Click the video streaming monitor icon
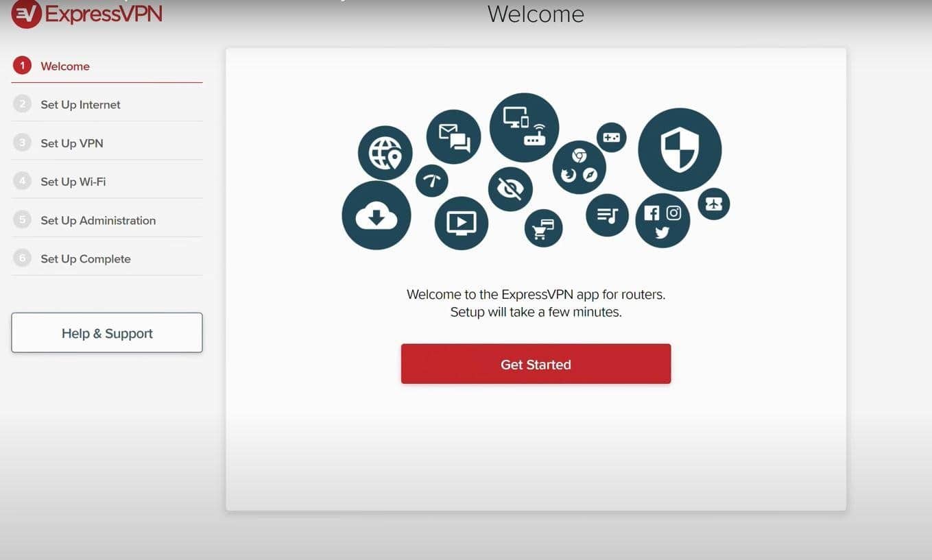932x560 pixels. point(462,223)
